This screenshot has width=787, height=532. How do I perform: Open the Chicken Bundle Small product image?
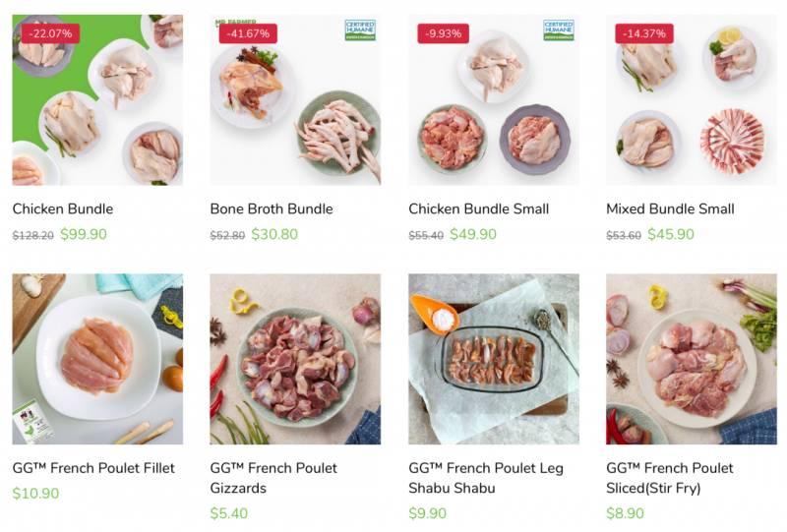point(494,108)
